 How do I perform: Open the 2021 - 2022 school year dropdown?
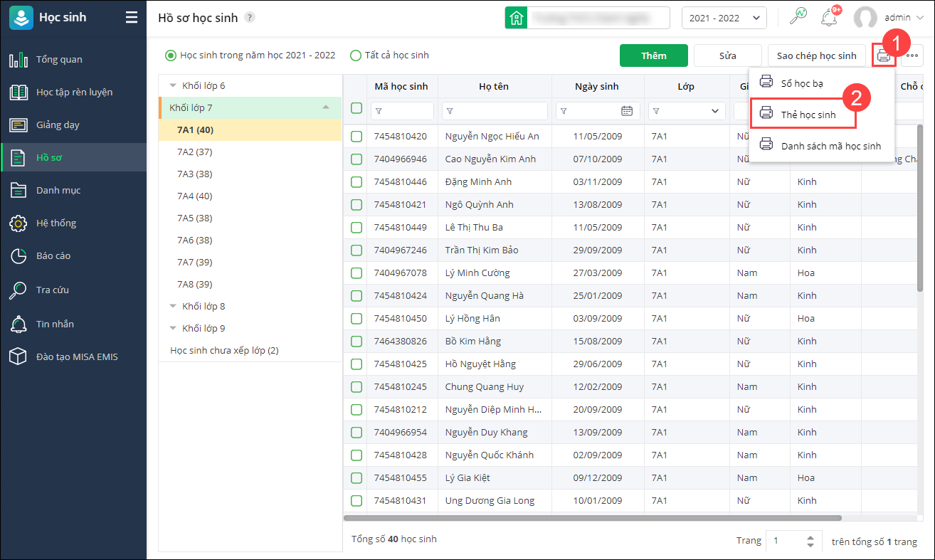(x=724, y=18)
